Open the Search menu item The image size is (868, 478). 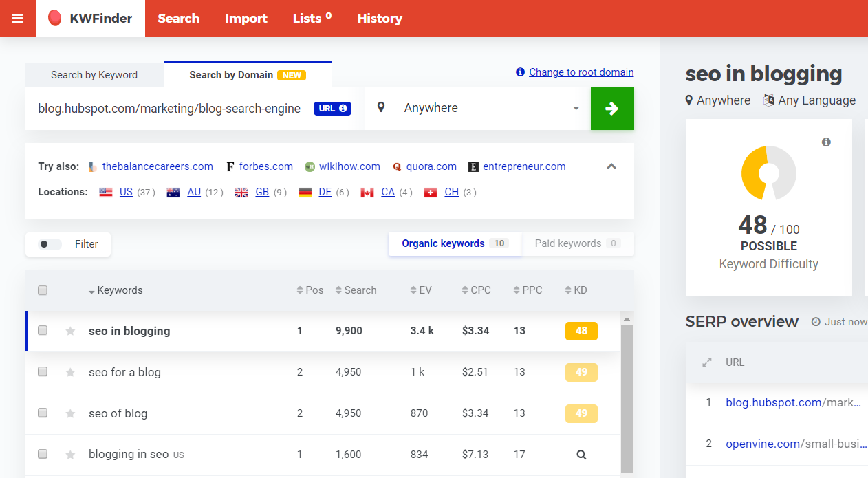point(179,19)
